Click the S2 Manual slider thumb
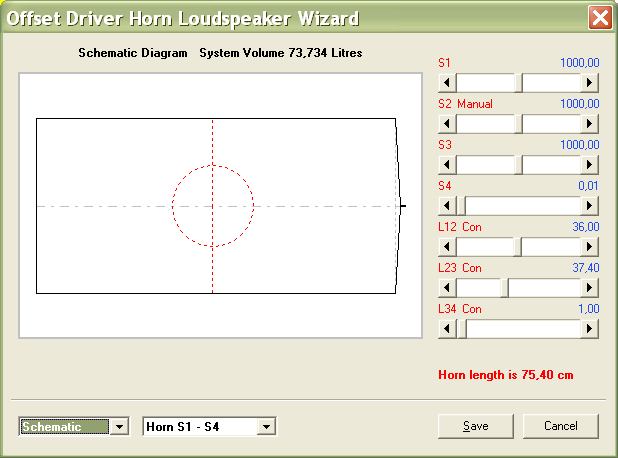This screenshot has height=458, width=618. click(x=519, y=124)
